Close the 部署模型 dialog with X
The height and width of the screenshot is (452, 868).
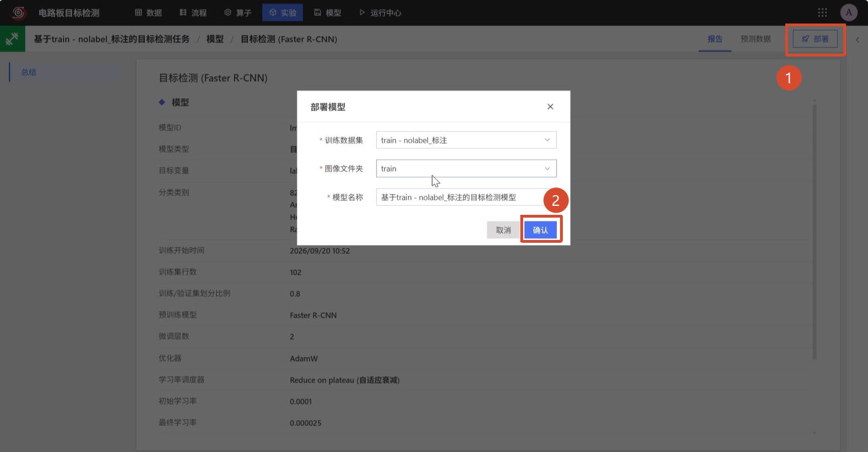pos(550,106)
